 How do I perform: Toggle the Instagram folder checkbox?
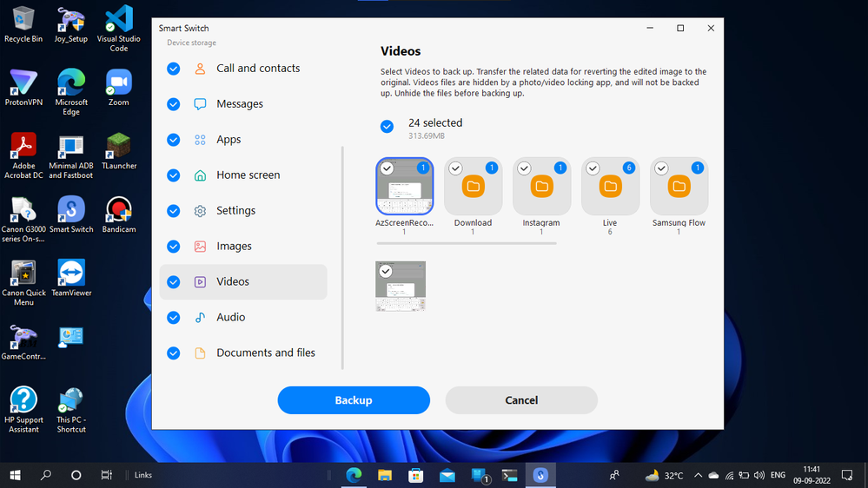click(524, 168)
